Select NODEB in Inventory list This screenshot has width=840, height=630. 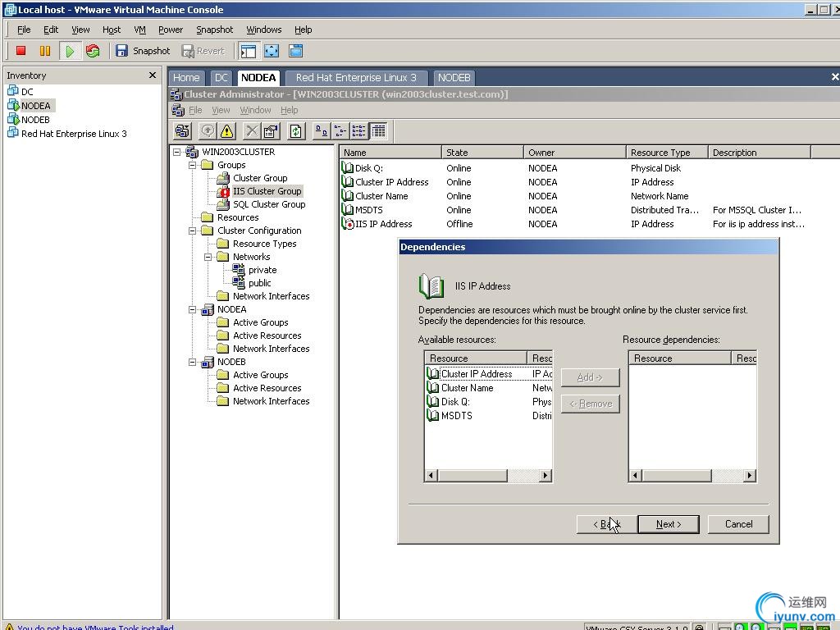35,120
